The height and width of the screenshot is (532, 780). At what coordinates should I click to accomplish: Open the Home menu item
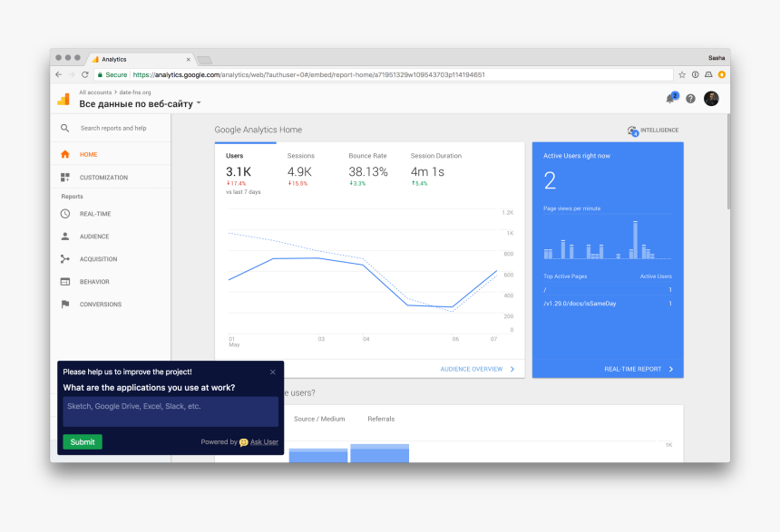pyautogui.click(x=111, y=154)
